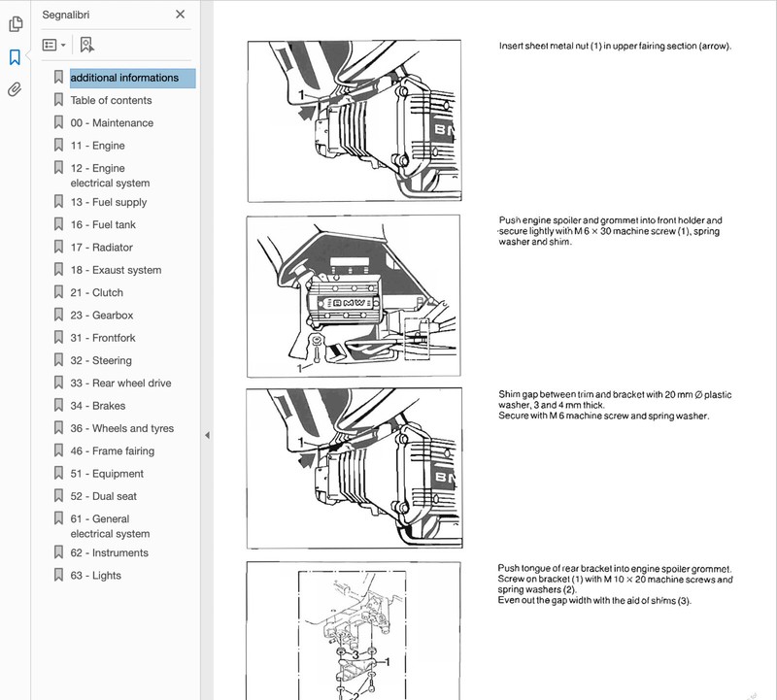Image resolution: width=777 pixels, height=700 pixels.
Task: Go to '63 - Lights' bookmark
Action: click(95, 576)
